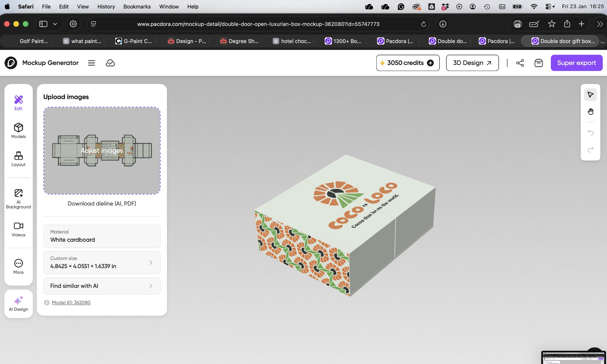The height and width of the screenshot is (364, 607).
Task: Click the More options sidebar icon
Action: [x=19, y=267]
